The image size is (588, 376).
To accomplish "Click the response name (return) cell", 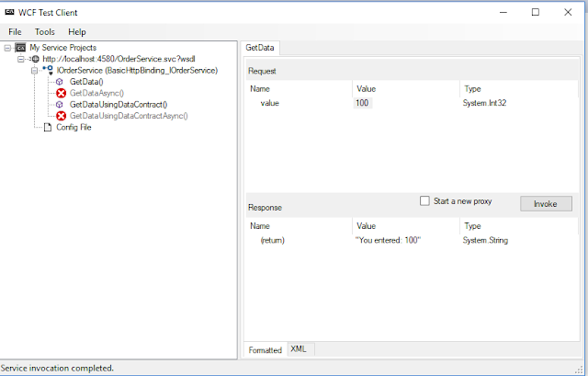I will click(x=272, y=240).
